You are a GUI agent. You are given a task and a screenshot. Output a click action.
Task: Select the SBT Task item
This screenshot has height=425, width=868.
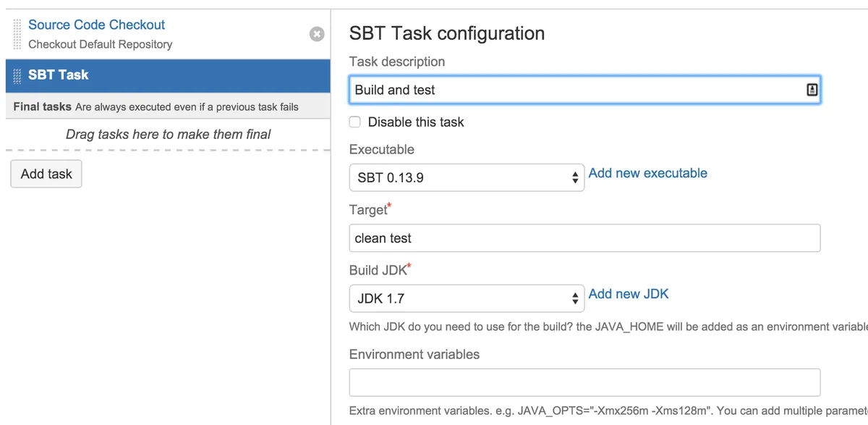(x=168, y=75)
